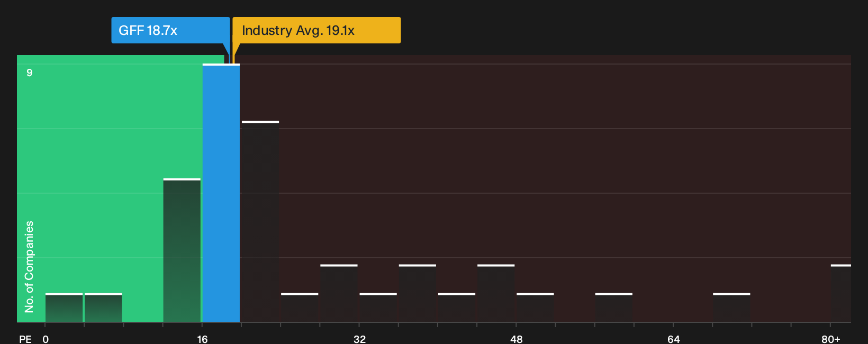This screenshot has width=868, height=344.
Task: Click the bar at the 80+ PE edge
Action: click(841, 293)
